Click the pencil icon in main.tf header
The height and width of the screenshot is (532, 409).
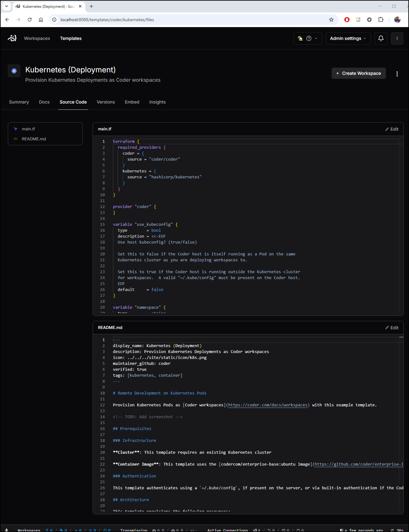(387, 129)
